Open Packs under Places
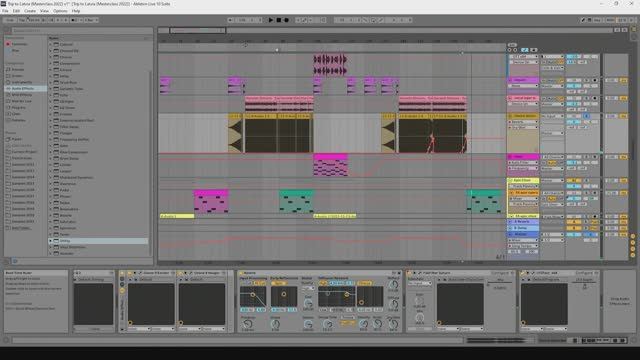Image resolution: width=640 pixels, height=360 pixels. 16,139
